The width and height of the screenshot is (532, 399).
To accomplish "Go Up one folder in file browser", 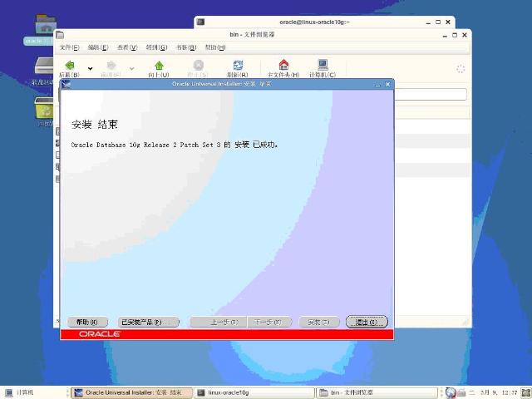I will 159,68.
